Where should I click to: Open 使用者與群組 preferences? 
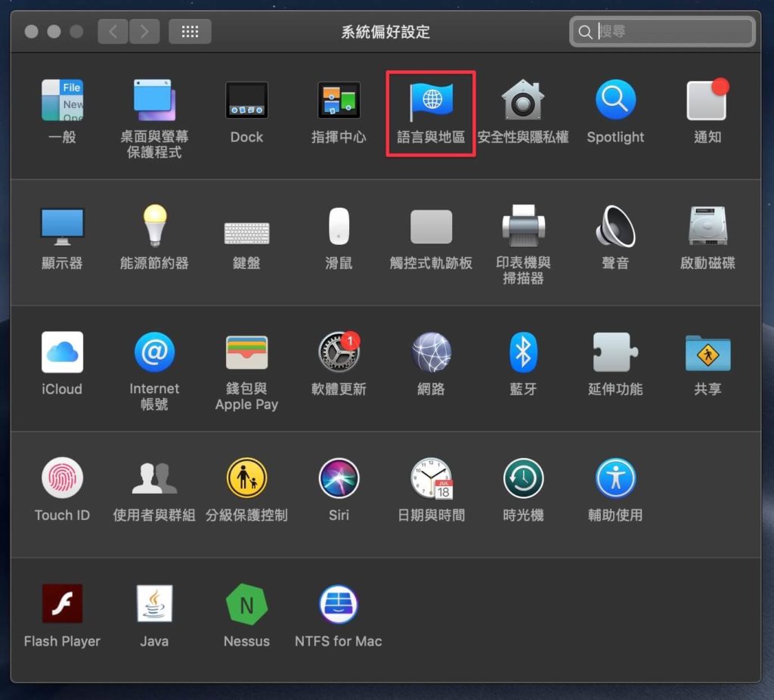154,478
